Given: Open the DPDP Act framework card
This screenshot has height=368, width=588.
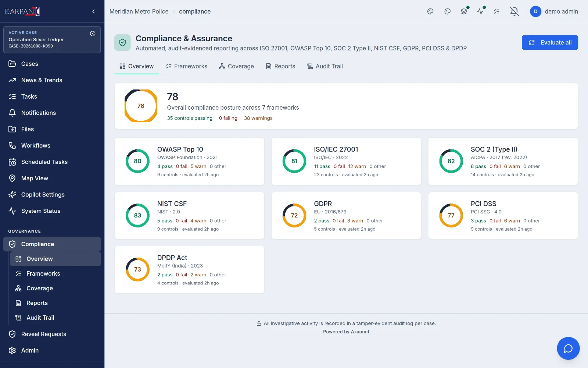Looking at the screenshot, I should click(189, 270).
